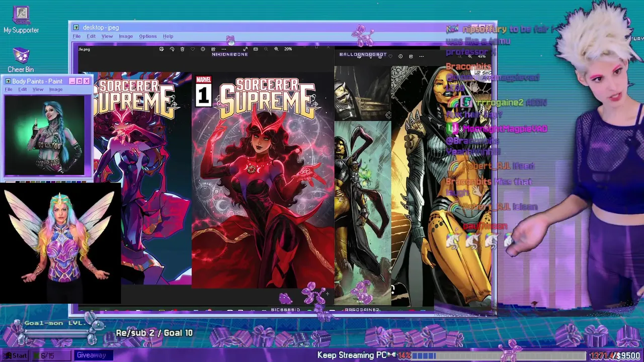Open File menu in desktop - jpeg window
This screenshot has width=644, height=362.
pyautogui.click(x=76, y=36)
